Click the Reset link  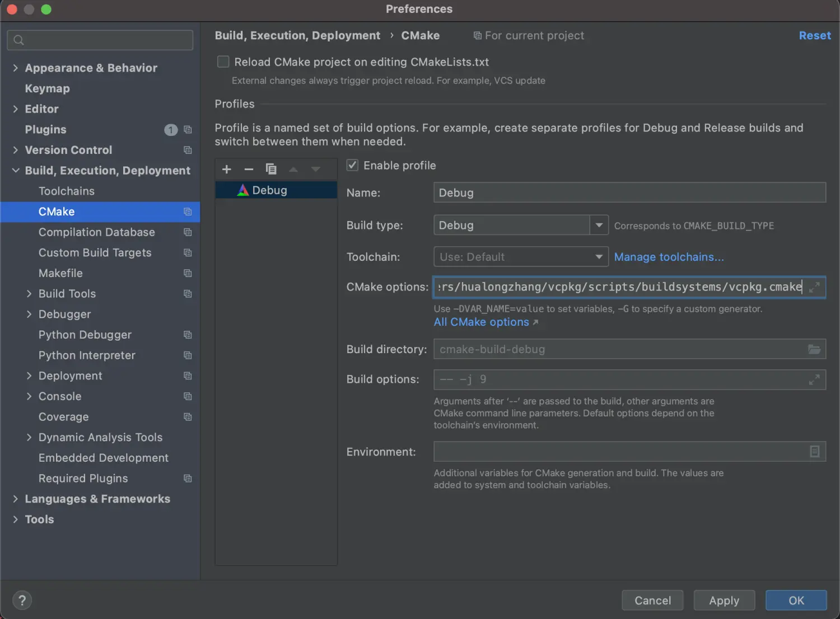point(815,35)
